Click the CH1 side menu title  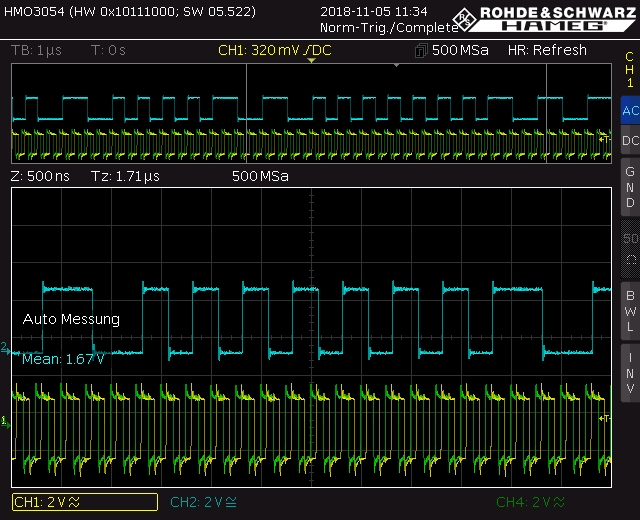click(x=629, y=69)
